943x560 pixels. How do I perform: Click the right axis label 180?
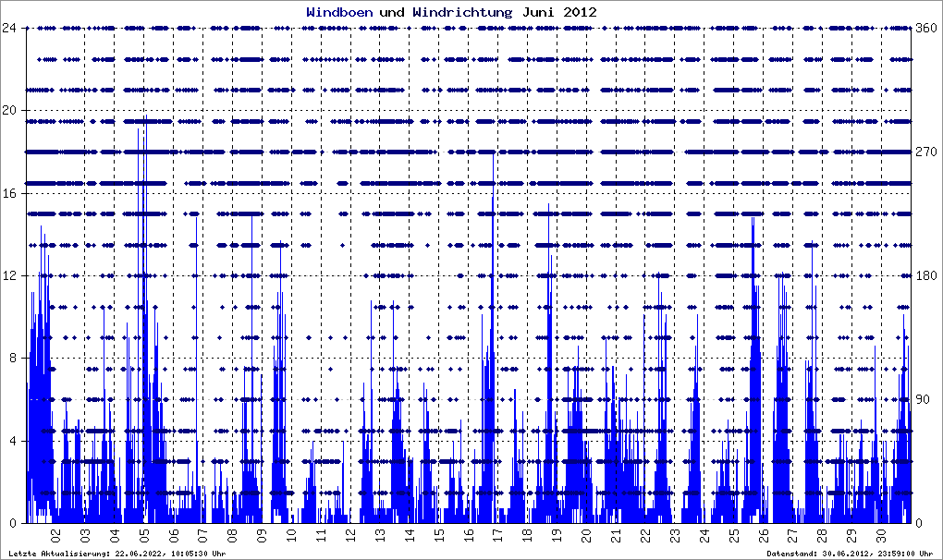(926, 275)
